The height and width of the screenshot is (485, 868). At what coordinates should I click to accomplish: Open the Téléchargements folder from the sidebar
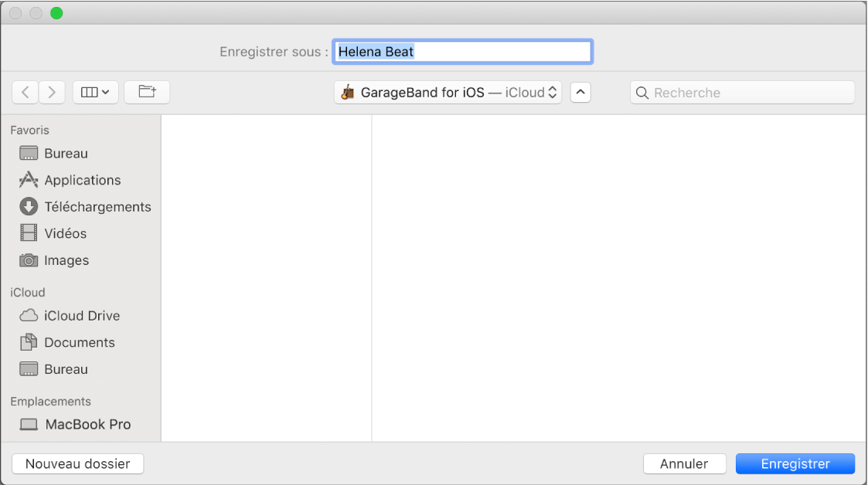point(97,206)
